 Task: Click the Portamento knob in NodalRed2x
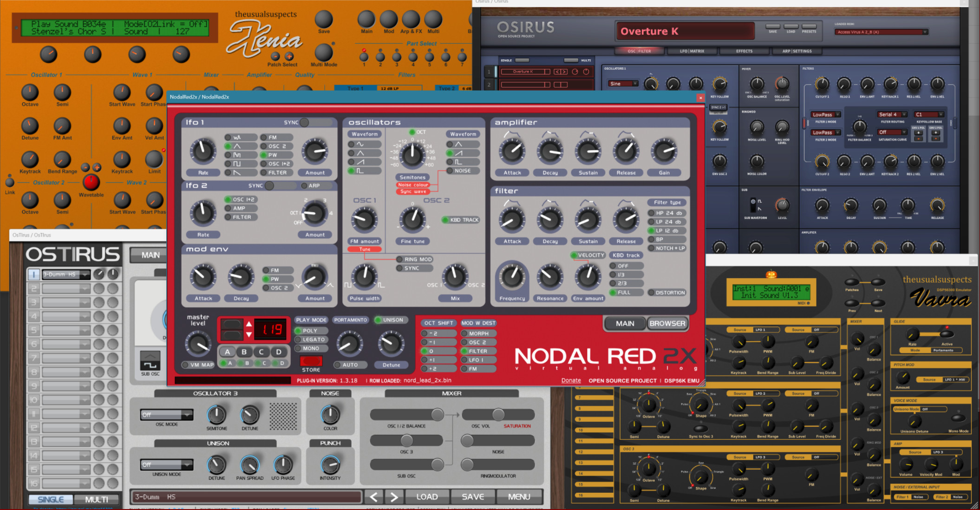[x=349, y=344]
